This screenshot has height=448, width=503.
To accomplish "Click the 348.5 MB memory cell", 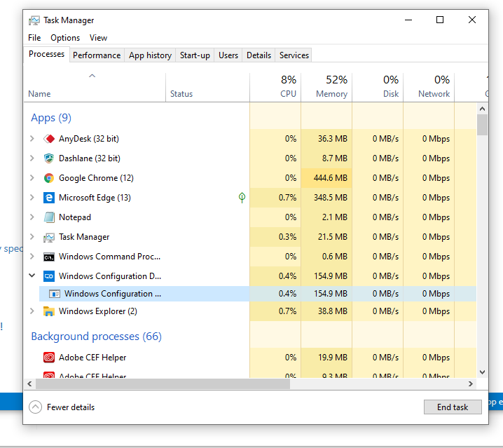I will tap(326, 198).
